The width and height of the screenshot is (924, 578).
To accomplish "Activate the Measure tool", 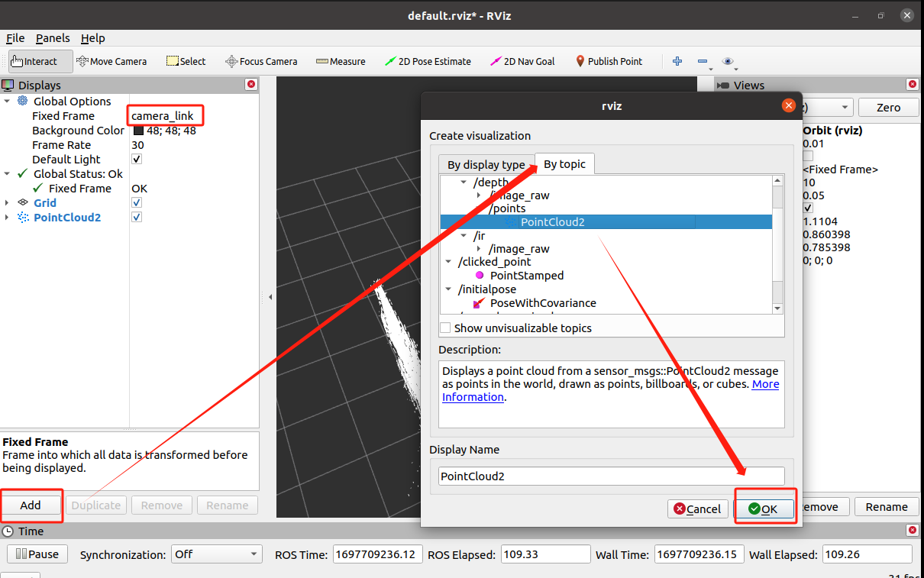I will pos(341,61).
